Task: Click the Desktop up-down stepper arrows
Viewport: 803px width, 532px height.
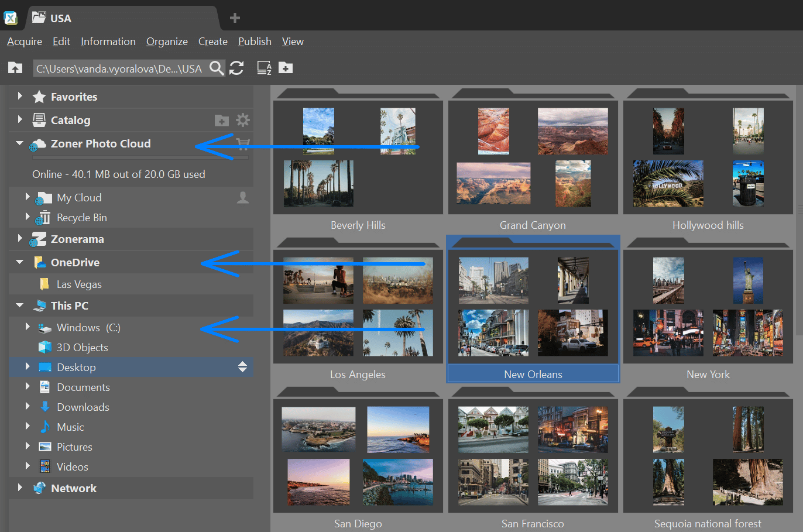Action: [x=242, y=367]
